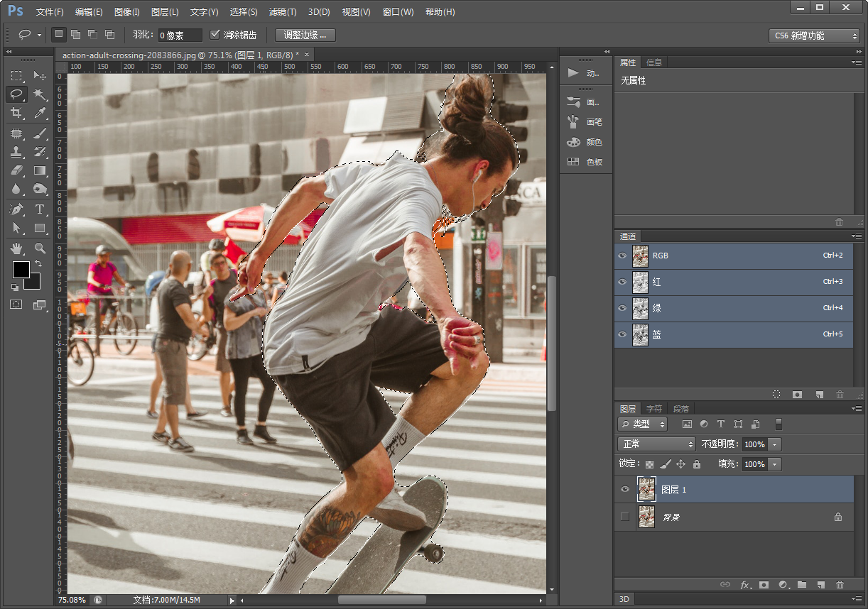Select the Rectangular Marquee tool

(16, 76)
